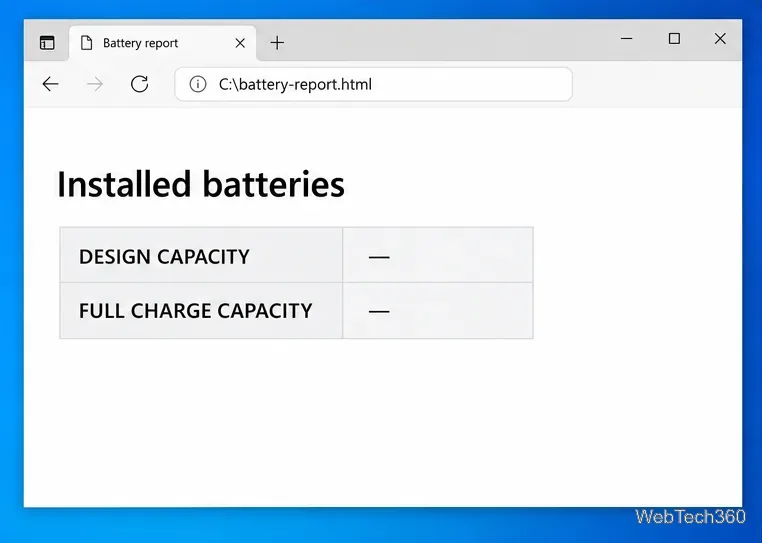This screenshot has height=543, width=762.
Task: Select the Battery report tab
Action: [163, 43]
